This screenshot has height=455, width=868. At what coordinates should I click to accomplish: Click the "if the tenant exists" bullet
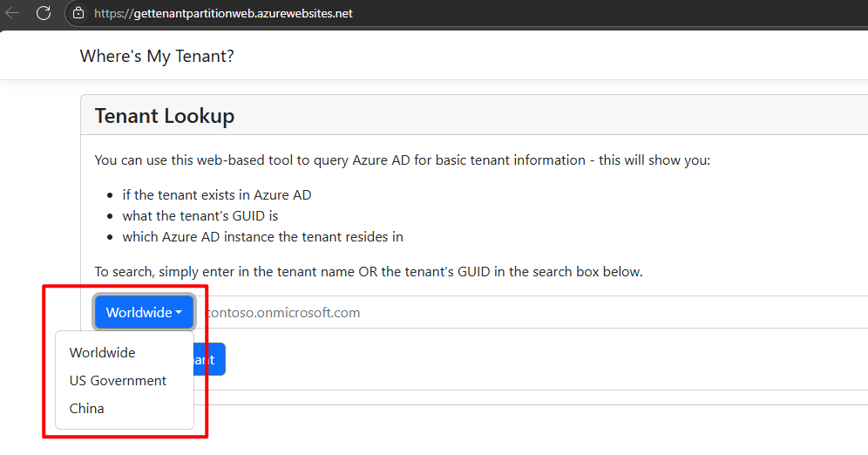[217, 195]
